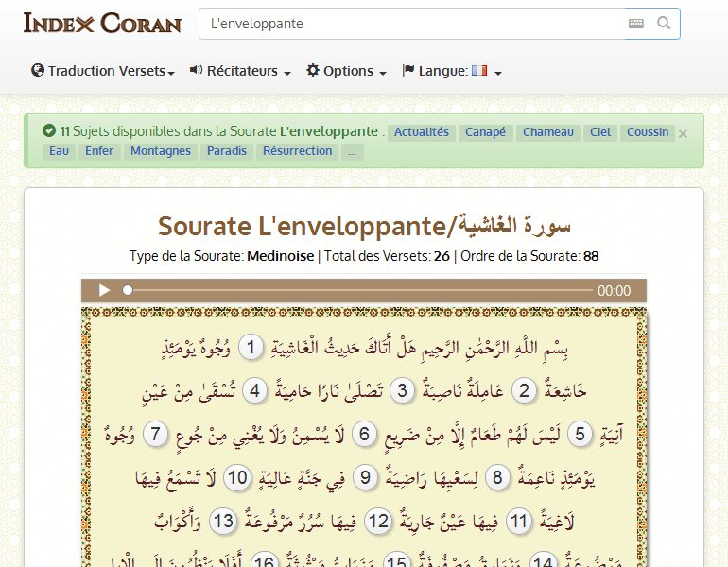Image resolution: width=728 pixels, height=567 pixels.
Task: Open the Options dropdown menu
Action: [346, 71]
